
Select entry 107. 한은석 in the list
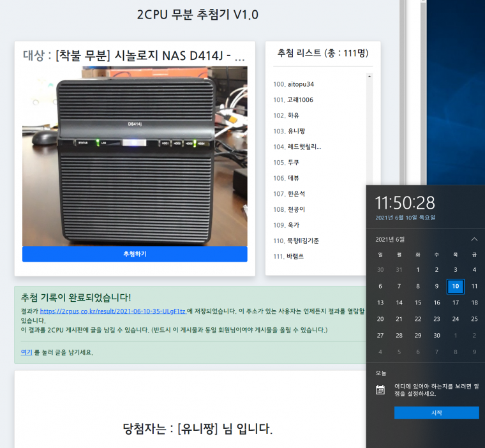(289, 193)
